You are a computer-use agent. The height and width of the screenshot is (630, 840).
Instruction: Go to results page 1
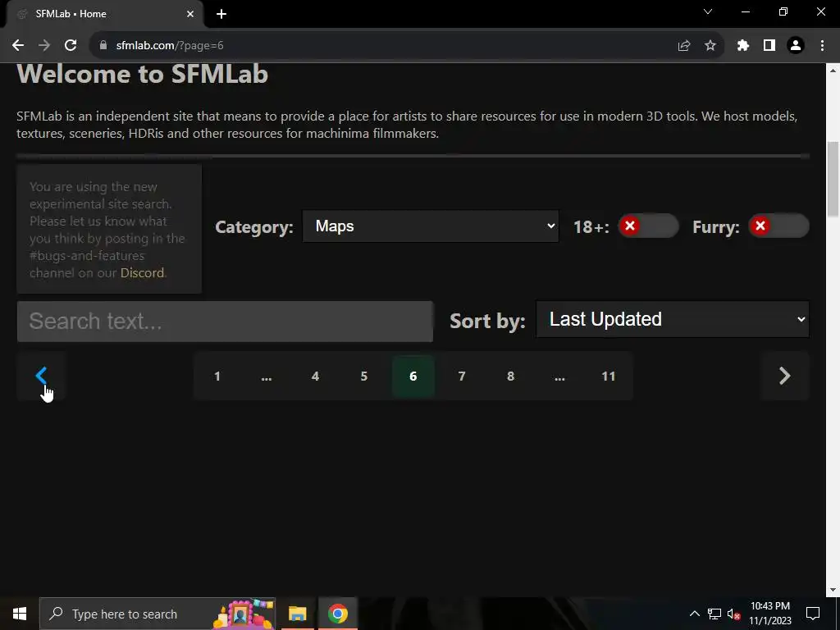(x=217, y=376)
